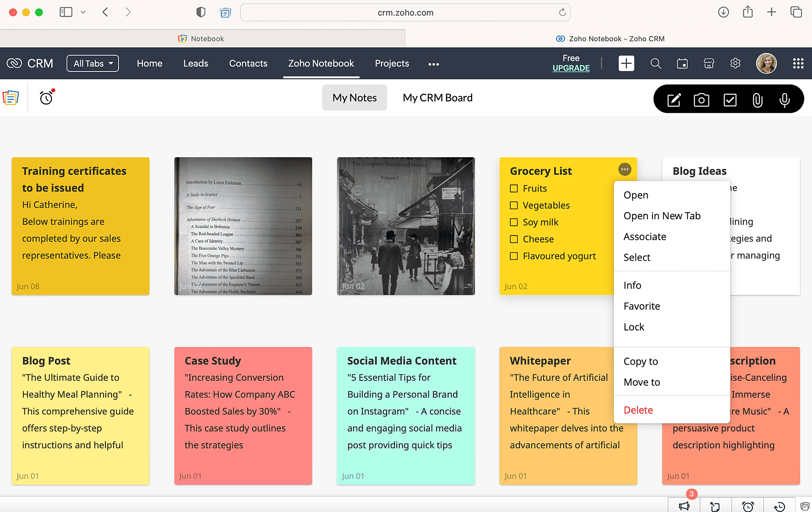Choose Delete from the context menu
The height and width of the screenshot is (512, 812).
[x=638, y=410]
